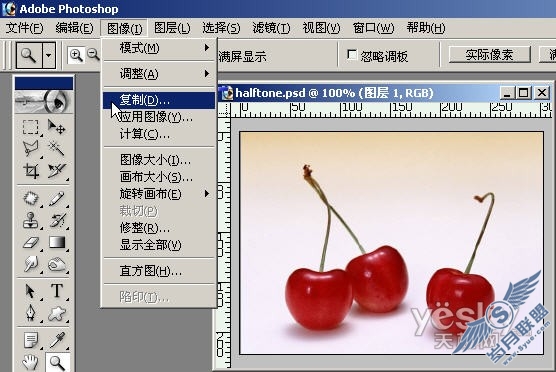Choose 复制(D)... from the image menu
Screen dimensions: 556x372
159,100
